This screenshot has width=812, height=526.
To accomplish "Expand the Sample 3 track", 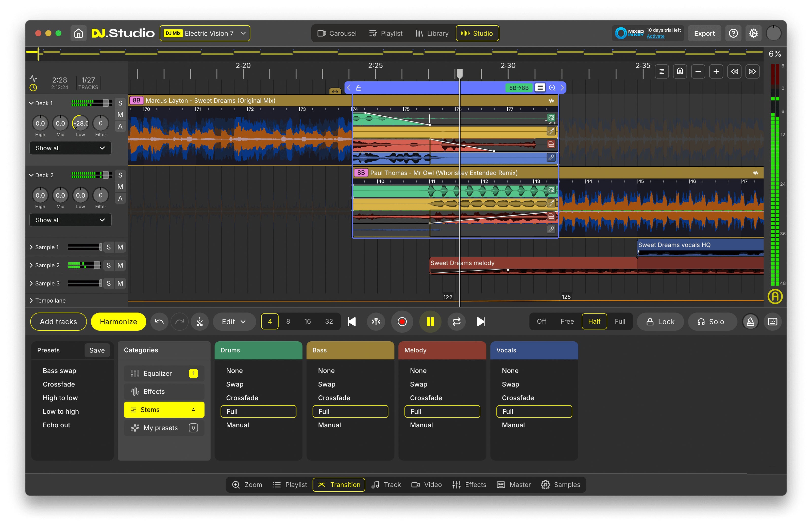I will pyautogui.click(x=31, y=283).
